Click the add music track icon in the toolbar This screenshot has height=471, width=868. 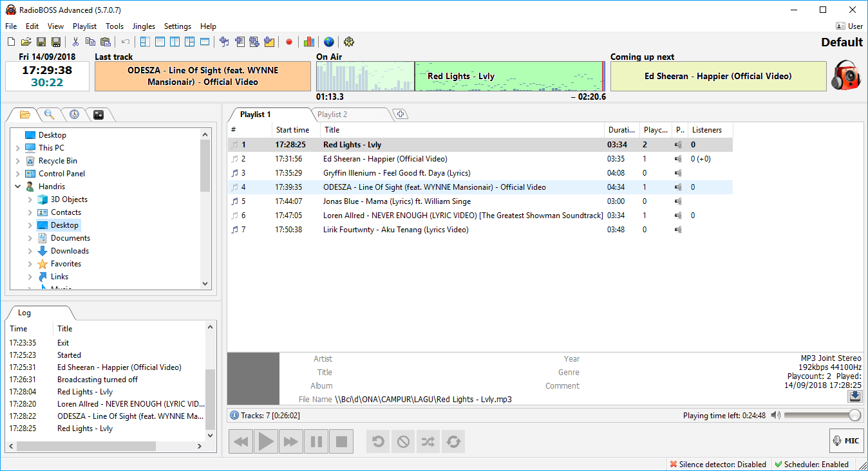pyautogui.click(x=224, y=42)
